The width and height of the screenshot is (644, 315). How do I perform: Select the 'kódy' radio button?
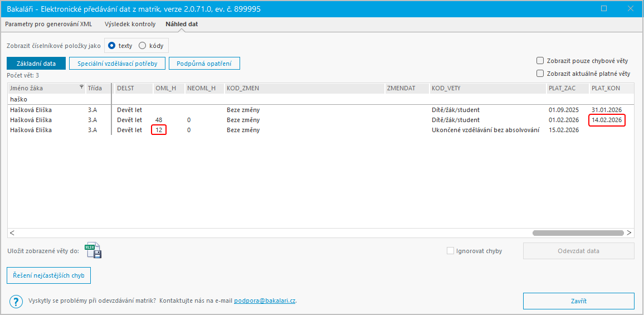point(142,46)
